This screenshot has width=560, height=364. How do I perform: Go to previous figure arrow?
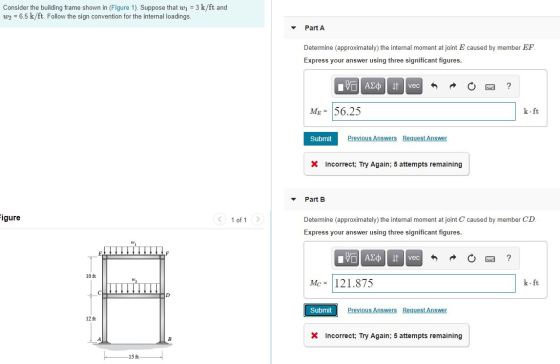(x=219, y=219)
